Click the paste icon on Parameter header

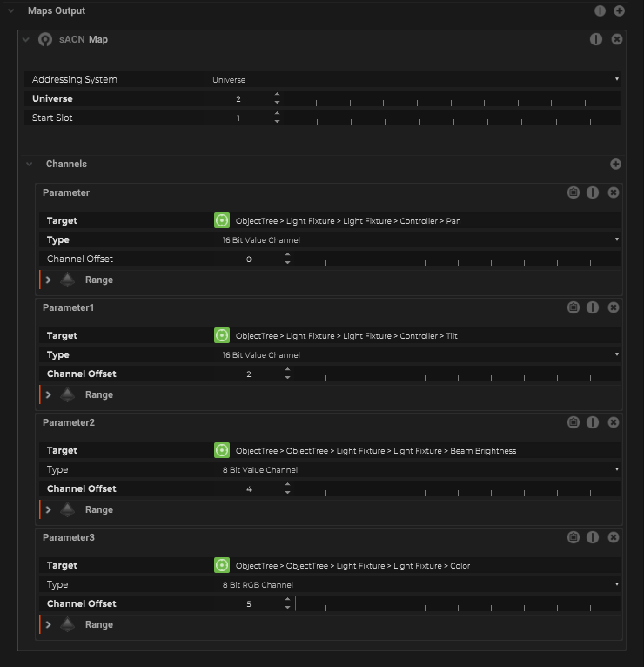[574, 192]
